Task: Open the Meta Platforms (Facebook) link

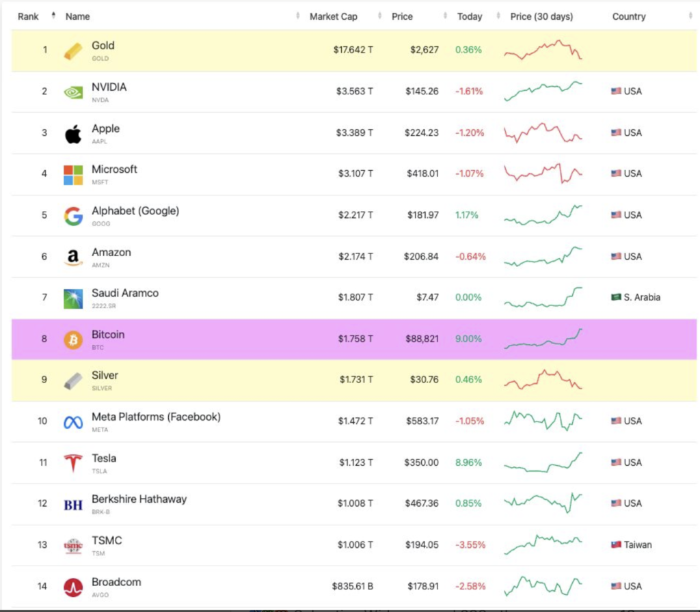Action: 157,417
